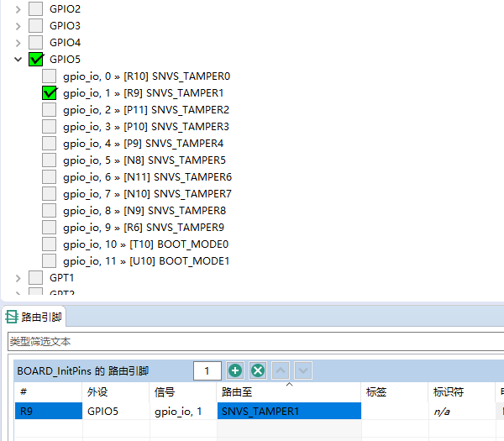Screen dimensions: 504x441
Task: Click the move-up arrow button
Action: tap(281, 370)
